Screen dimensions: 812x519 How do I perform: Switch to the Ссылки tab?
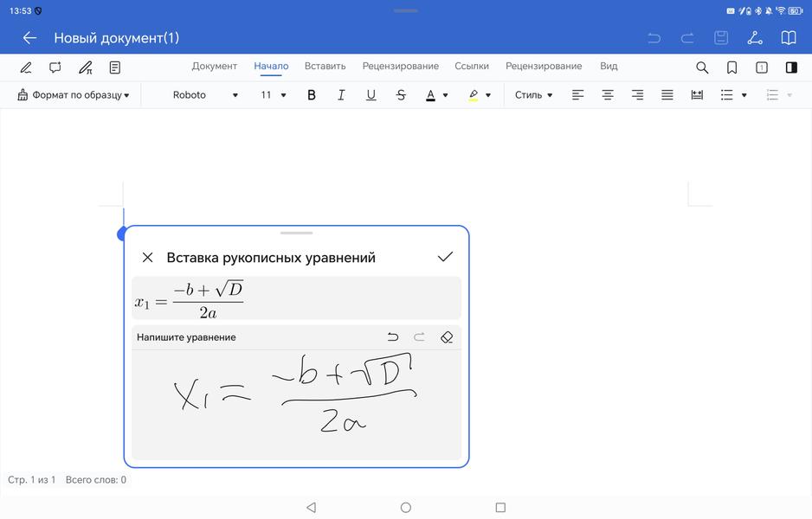pos(472,66)
